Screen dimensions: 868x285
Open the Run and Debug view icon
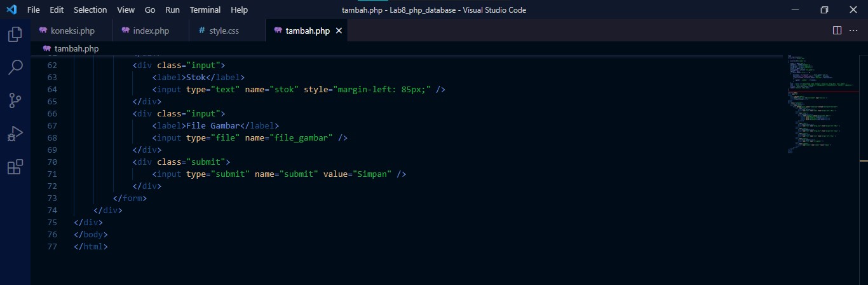[15, 134]
